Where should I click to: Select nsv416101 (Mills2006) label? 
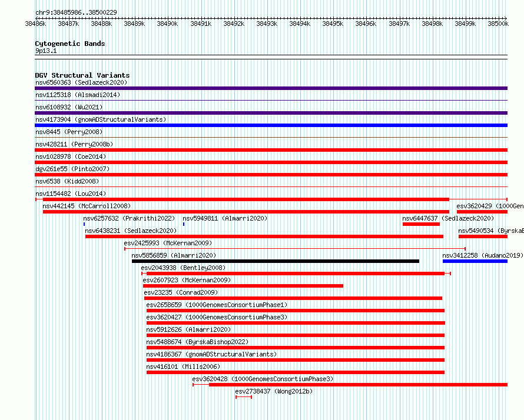[183, 366]
